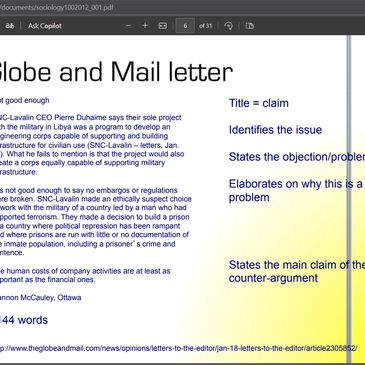Click the page number field showing 6
The height and width of the screenshot is (365, 365).
point(185,26)
